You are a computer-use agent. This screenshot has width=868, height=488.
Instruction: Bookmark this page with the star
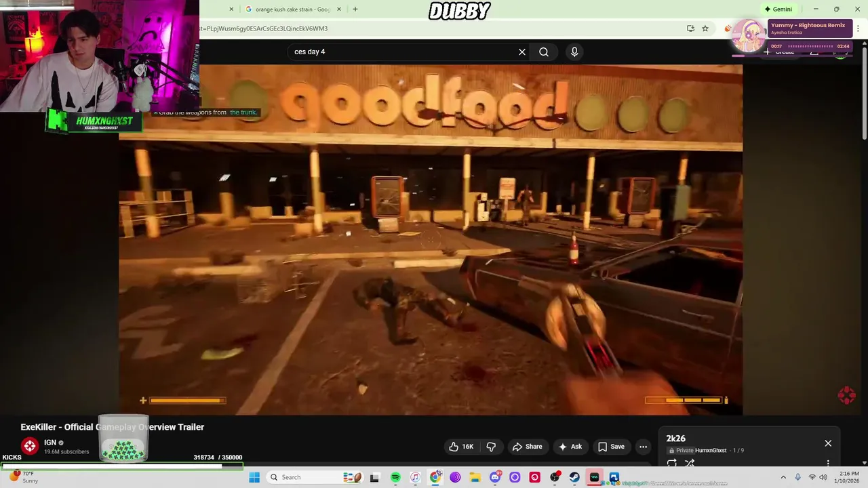click(705, 28)
